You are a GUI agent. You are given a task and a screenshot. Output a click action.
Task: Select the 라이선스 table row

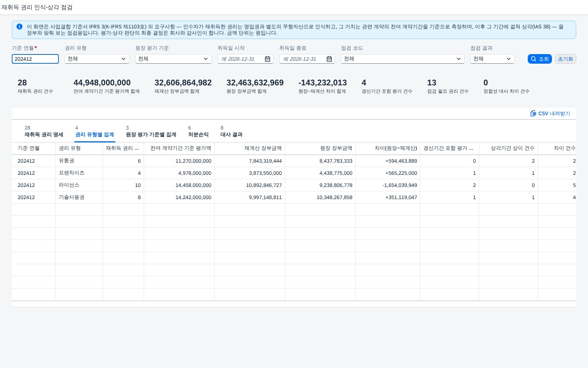(294, 185)
